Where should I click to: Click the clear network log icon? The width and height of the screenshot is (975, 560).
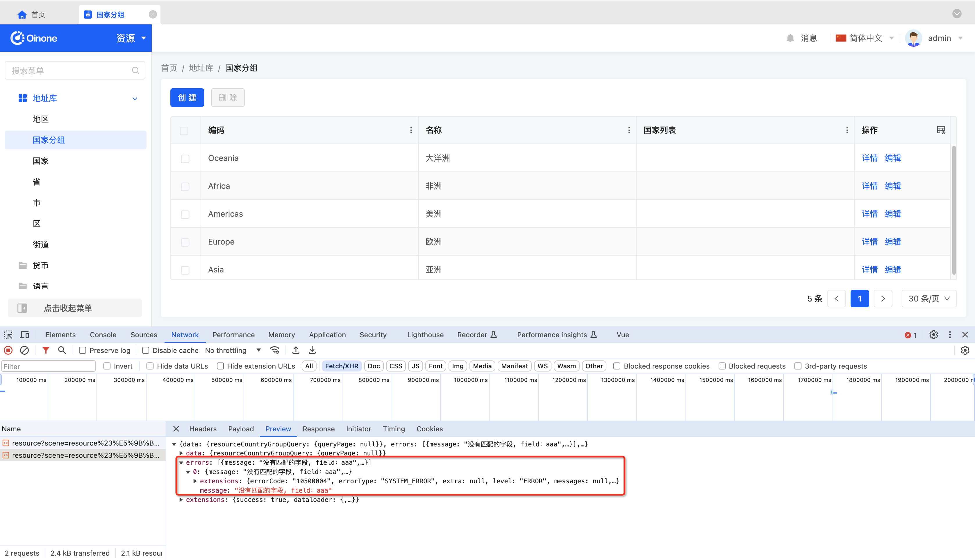coord(24,350)
